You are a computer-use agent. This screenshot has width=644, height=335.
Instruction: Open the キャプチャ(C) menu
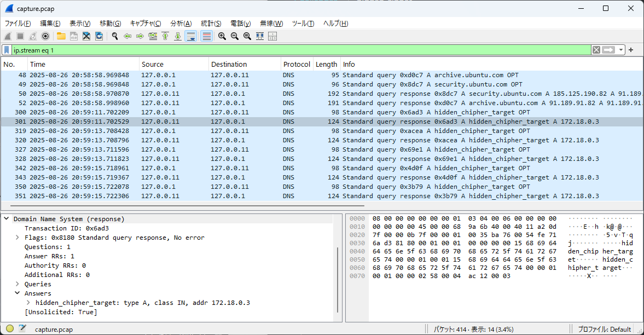[146, 24]
